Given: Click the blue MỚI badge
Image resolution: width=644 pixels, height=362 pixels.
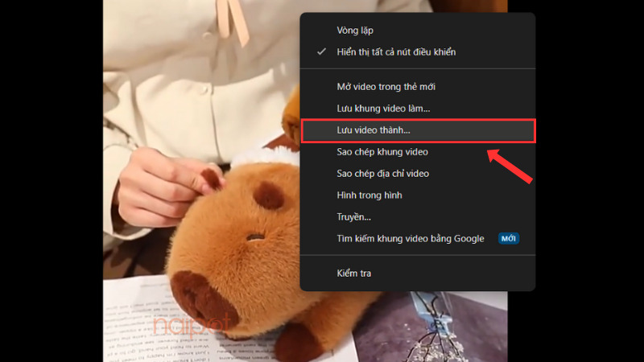Looking at the screenshot, I should tap(508, 239).
